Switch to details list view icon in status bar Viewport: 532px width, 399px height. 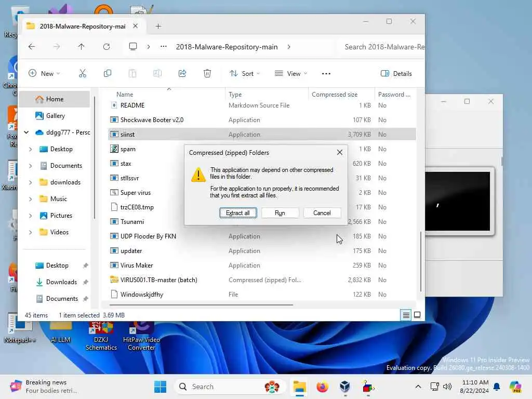[406, 315]
